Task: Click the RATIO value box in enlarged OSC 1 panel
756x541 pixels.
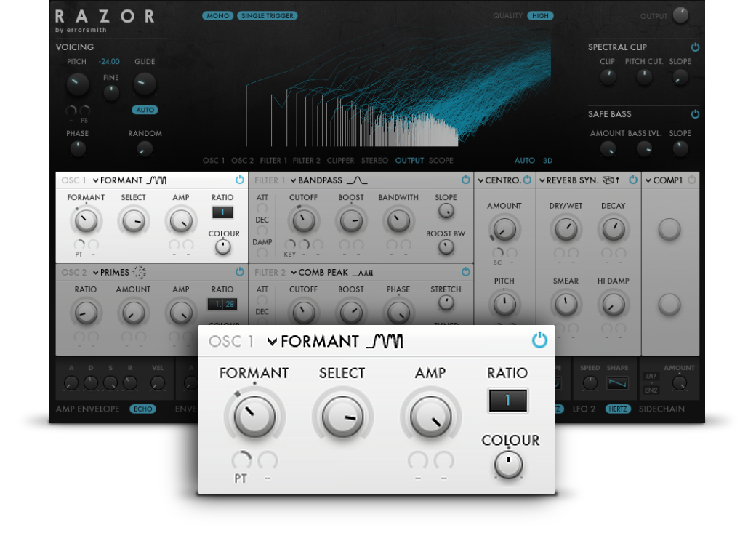Action: [507, 400]
